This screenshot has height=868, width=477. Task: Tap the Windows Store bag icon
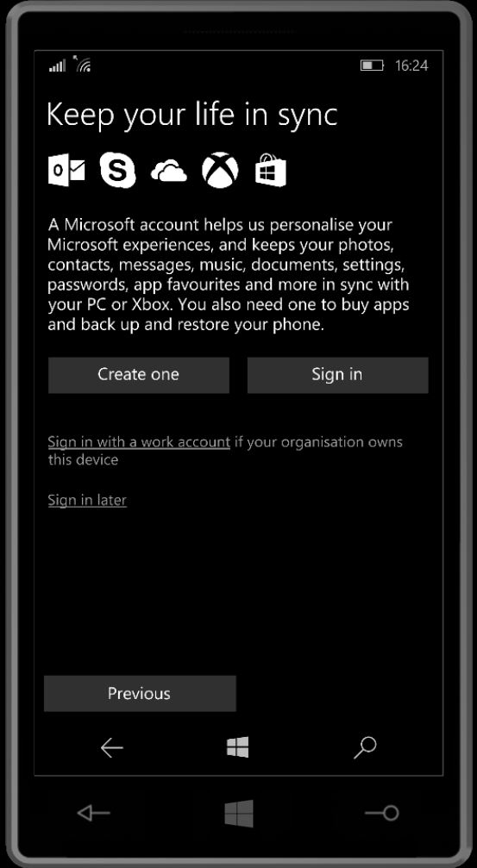coord(271,170)
